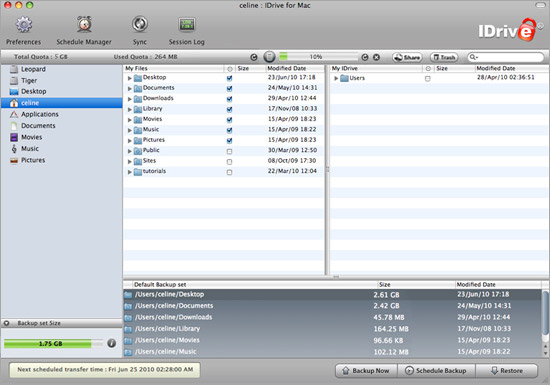Screen dimensions: 550x385
Task: Expand the Pictures folder in My Files
Action: [x=129, y=141]
